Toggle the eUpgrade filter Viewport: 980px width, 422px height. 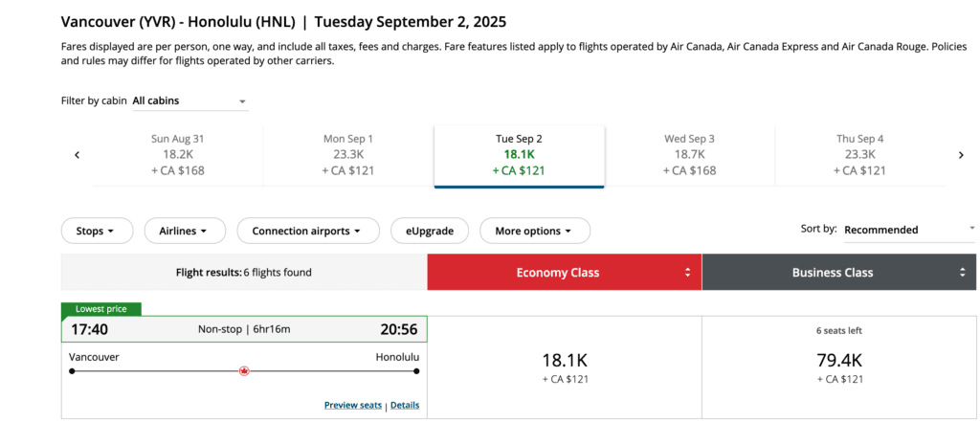tap(430, 231)
